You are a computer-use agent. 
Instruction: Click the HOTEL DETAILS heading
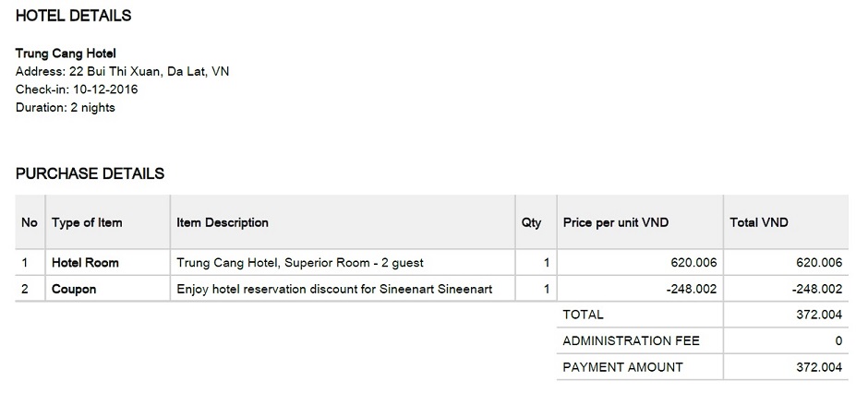click(73, 16)
